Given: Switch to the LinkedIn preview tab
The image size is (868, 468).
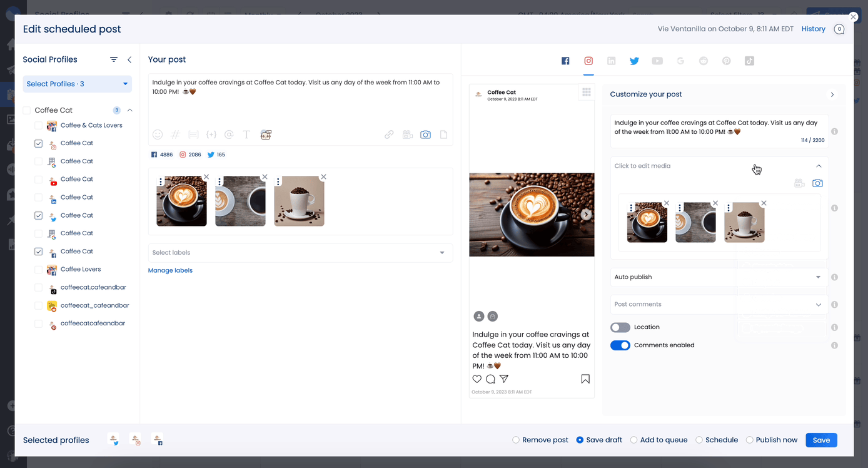Looking at the screenshot, I should click(x=612, y=61).
